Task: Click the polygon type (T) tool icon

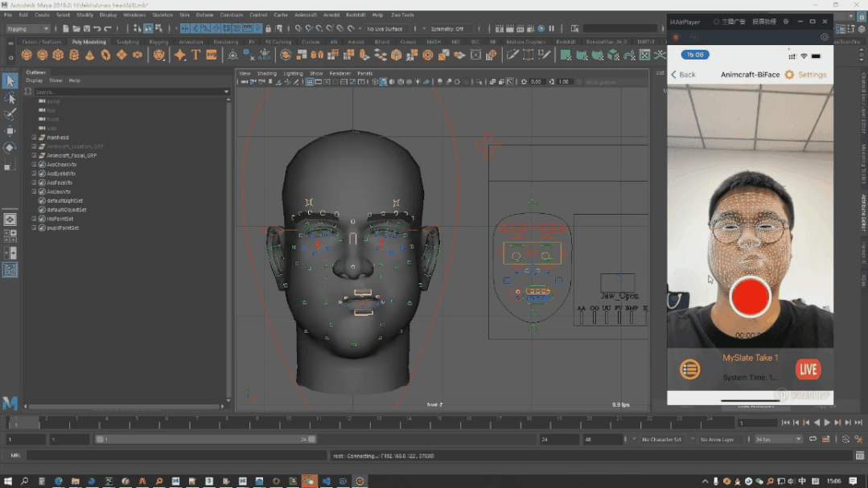Action: tap(195, 55)
